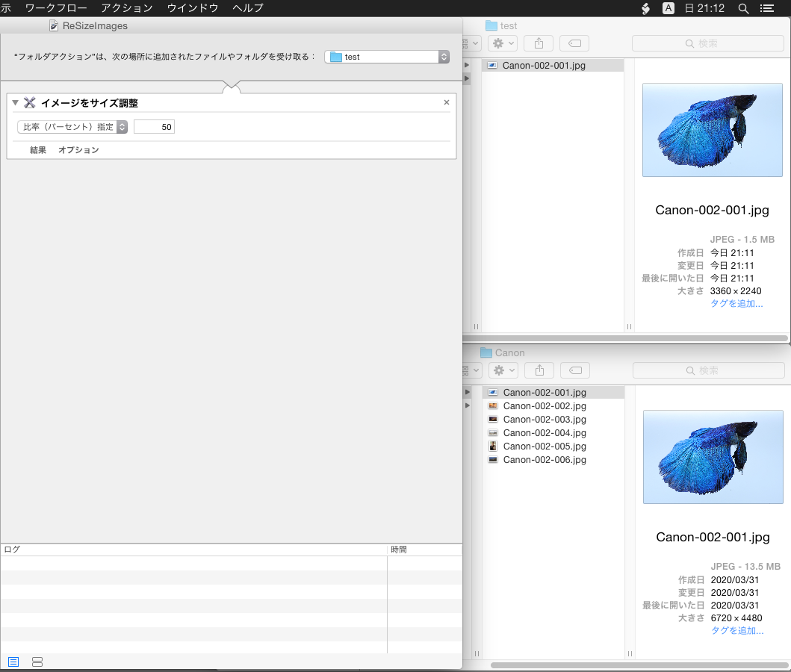This screenshot has height=672, width=791.
Task: Click the 時間 column header
Action: click(425, 550)
